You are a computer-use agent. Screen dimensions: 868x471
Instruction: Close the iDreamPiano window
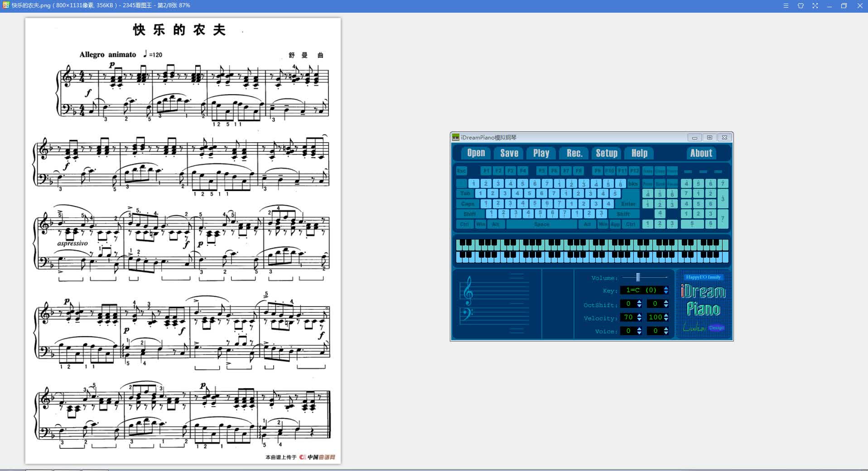(x=724, y=137)
